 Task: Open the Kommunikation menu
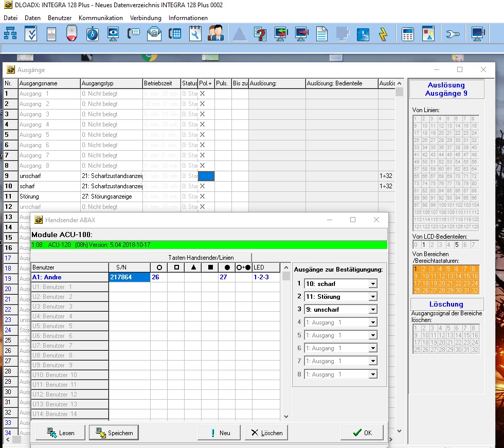point(101,18)
